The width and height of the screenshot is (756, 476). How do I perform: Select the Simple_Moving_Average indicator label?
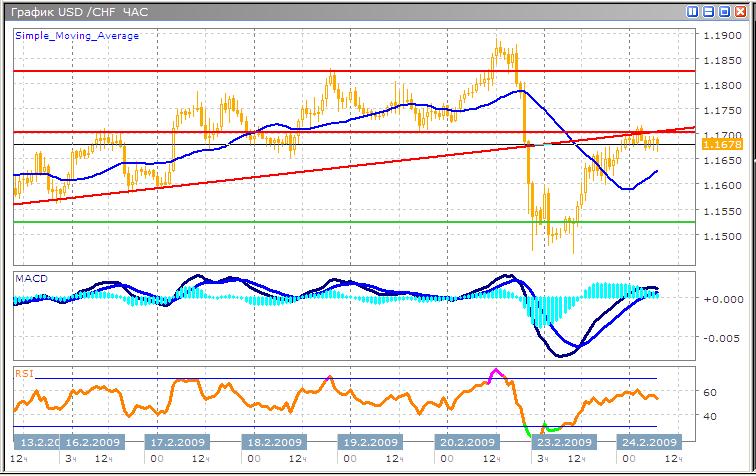pyautogui.click(x=77, y=36)
